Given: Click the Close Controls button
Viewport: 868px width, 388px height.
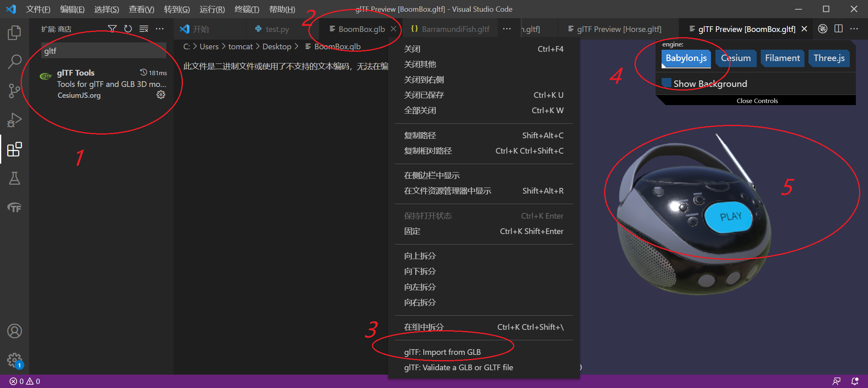Looking at the screenshot, I should (x=757, y=101).
